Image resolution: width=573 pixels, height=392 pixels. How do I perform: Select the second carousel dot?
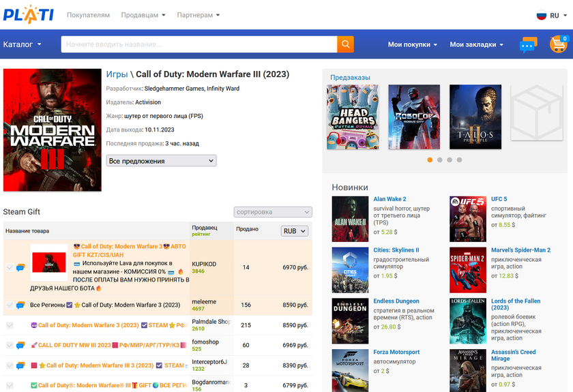(439, 160)
